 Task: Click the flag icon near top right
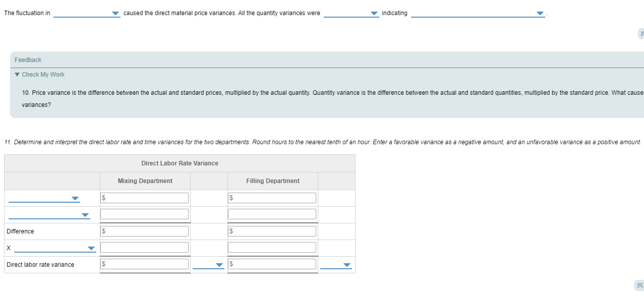point(641,33)
